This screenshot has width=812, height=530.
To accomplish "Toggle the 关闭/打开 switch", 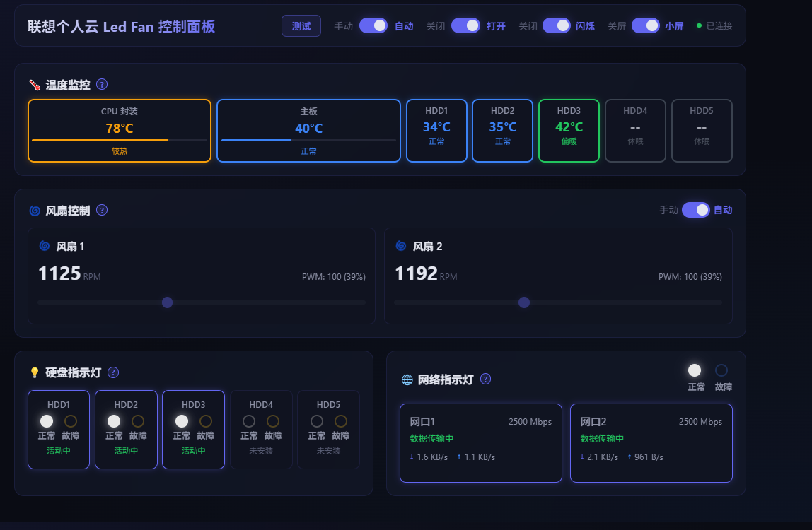I will (465, 25).
